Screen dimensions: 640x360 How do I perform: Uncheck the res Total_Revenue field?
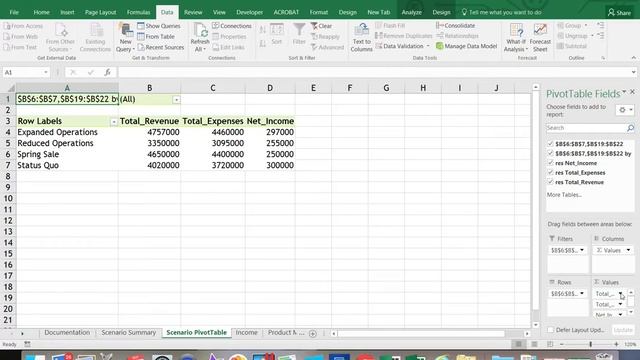550,182
